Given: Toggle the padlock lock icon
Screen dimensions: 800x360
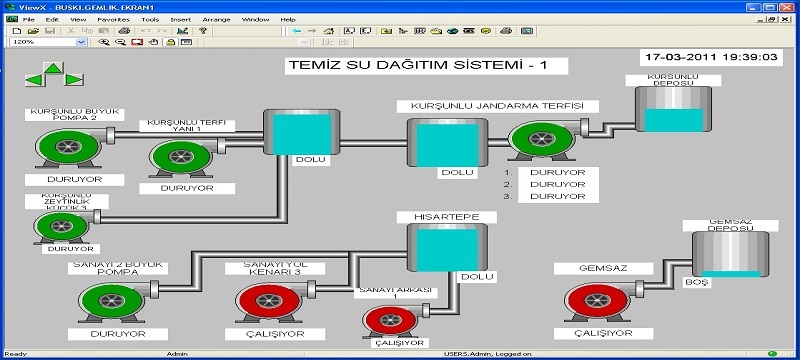Looking at the screenshot, I should [171, 42].
